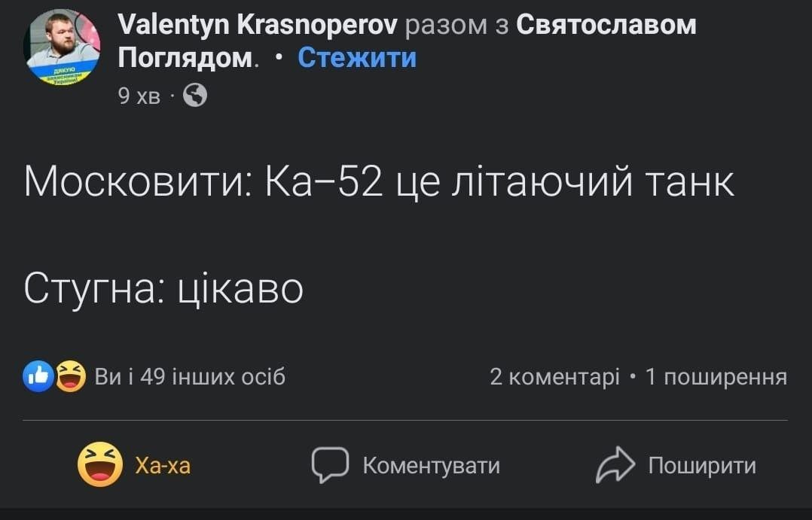Select the post text line about Ка-52

379,182
